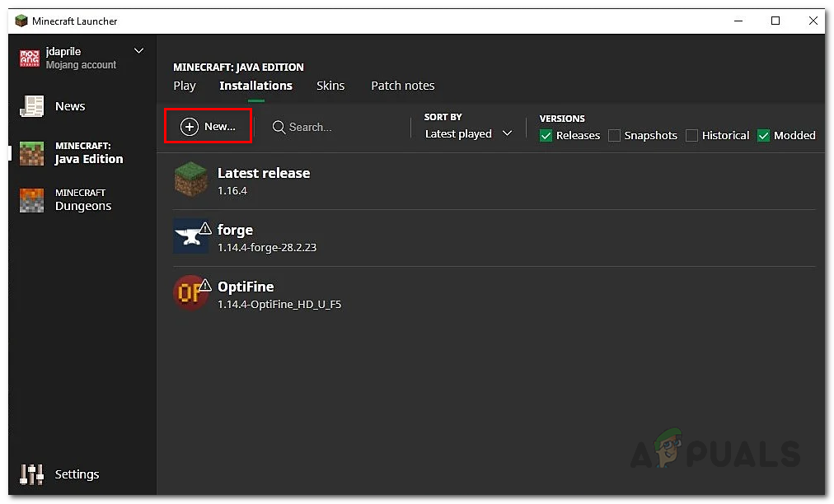Click the warning triangle on forge

[x=205, y=228]
